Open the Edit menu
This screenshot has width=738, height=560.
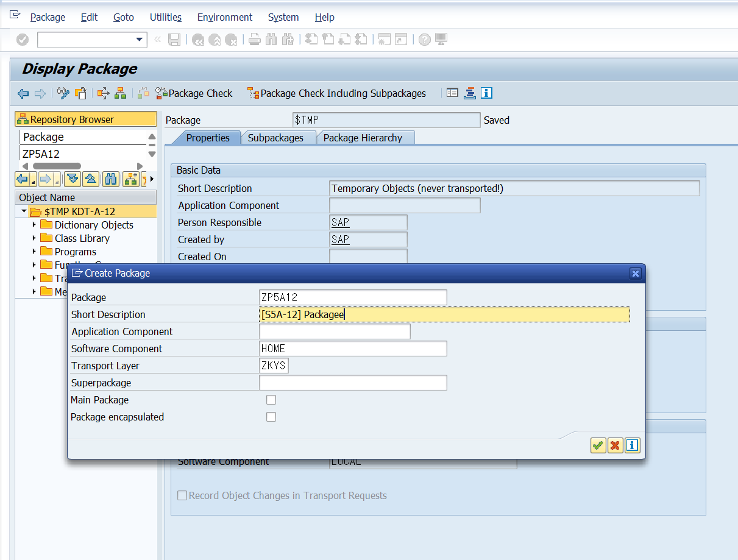pos(89,17)
